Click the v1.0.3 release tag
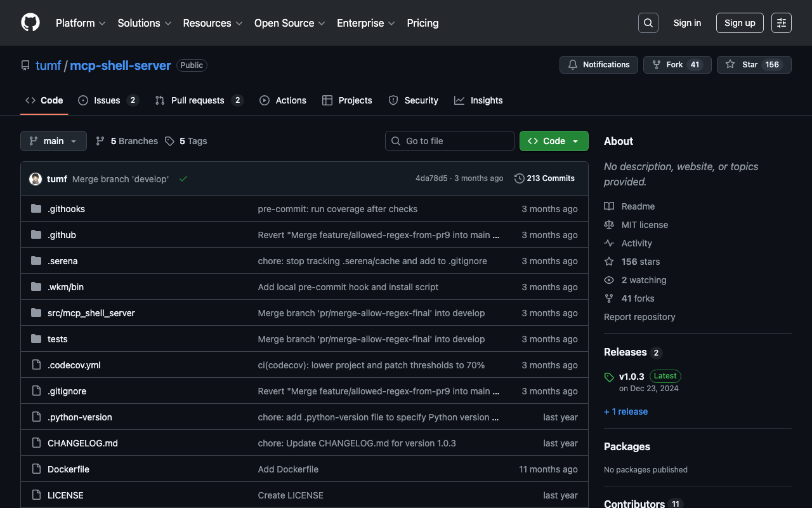Image resolution: width=812 pixels, height=508 pixels. click(631, 376)
